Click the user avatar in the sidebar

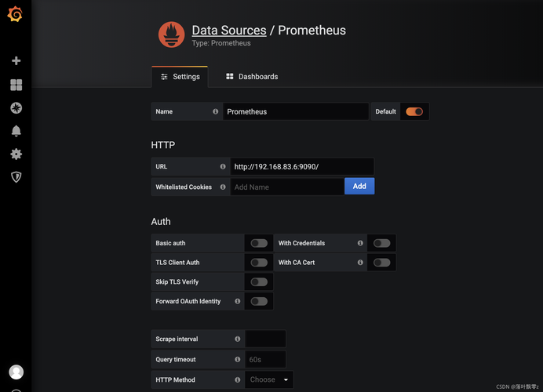pos(16,372)
